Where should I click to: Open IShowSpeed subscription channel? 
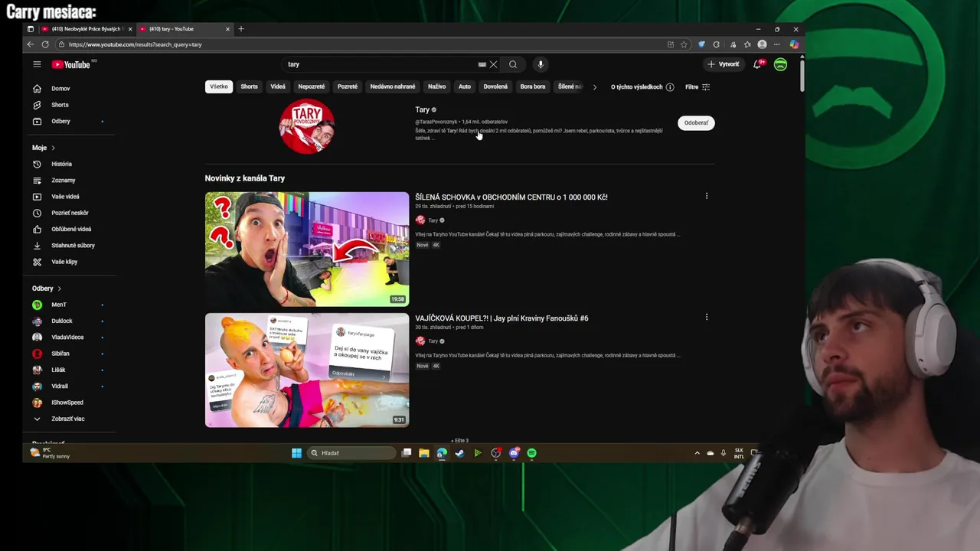(66, 403)
